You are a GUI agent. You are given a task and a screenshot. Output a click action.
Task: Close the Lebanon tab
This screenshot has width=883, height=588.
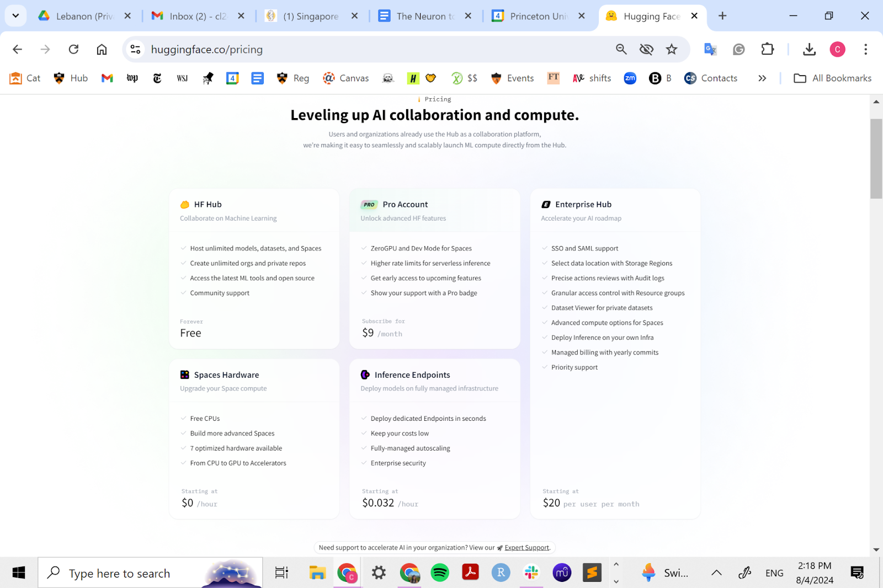(x=127, y=16)
